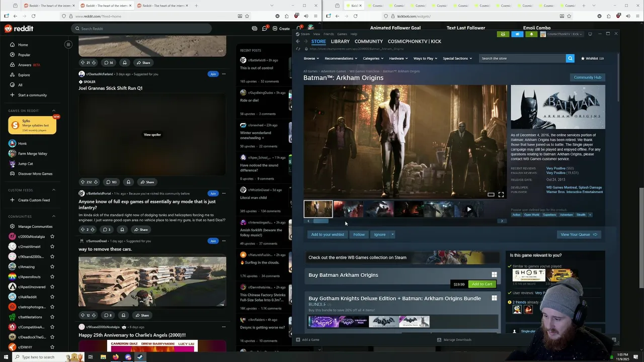Reload the Steam store page

[x=298, y=49]
